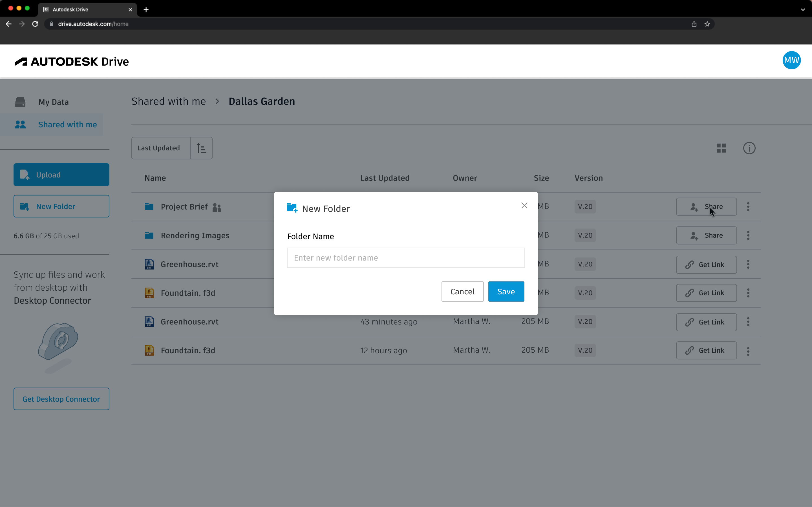Screen dimensions: 812x507
Task: Save the new folder
Action: click(x=506, y=292)
